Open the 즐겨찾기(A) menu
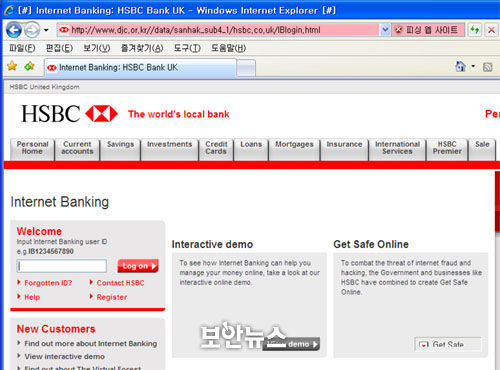The width and height of the screenshot is (500, 370). point(142,48)
